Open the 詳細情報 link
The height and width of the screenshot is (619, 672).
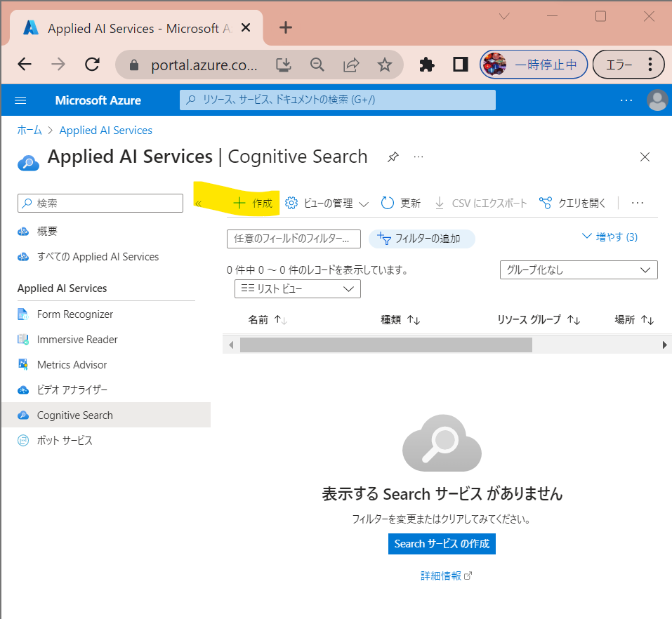[446, 575]
